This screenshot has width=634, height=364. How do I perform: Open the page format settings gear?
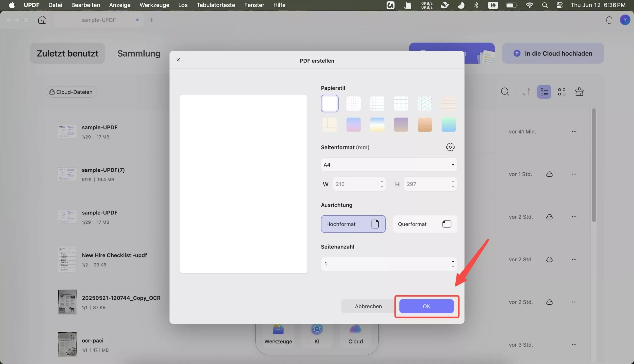click(x=450, y=147)
